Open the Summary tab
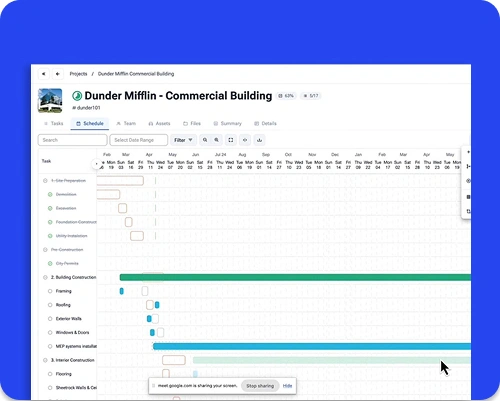 (228, 123)
